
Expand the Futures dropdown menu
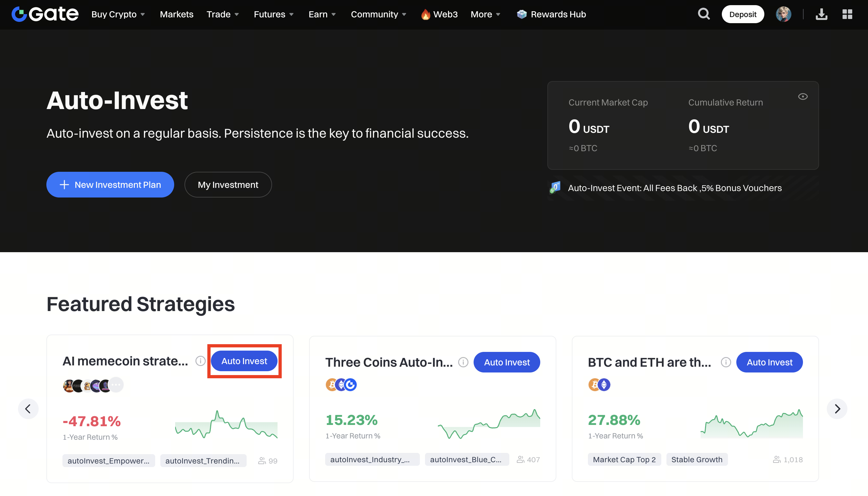point(273,14)
